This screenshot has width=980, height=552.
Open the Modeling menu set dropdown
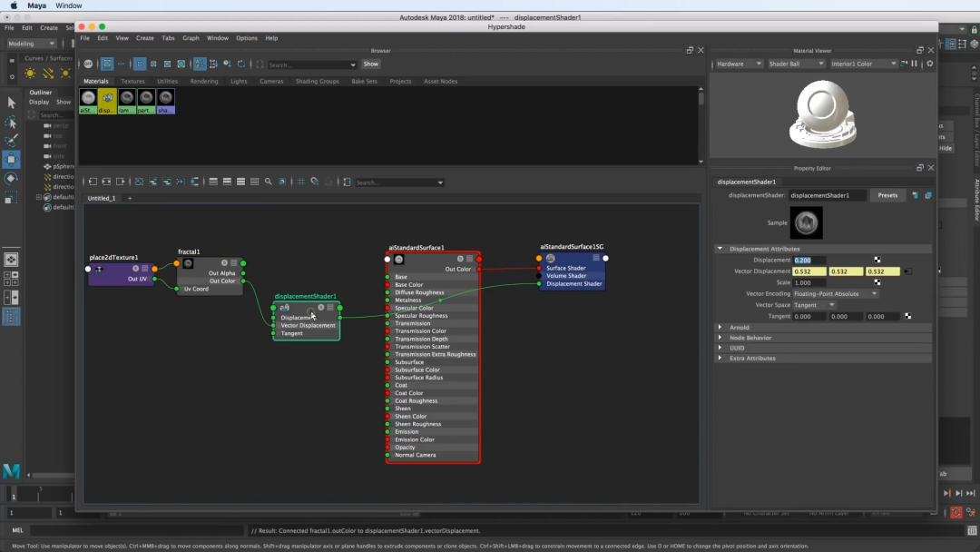coord(31,44)
